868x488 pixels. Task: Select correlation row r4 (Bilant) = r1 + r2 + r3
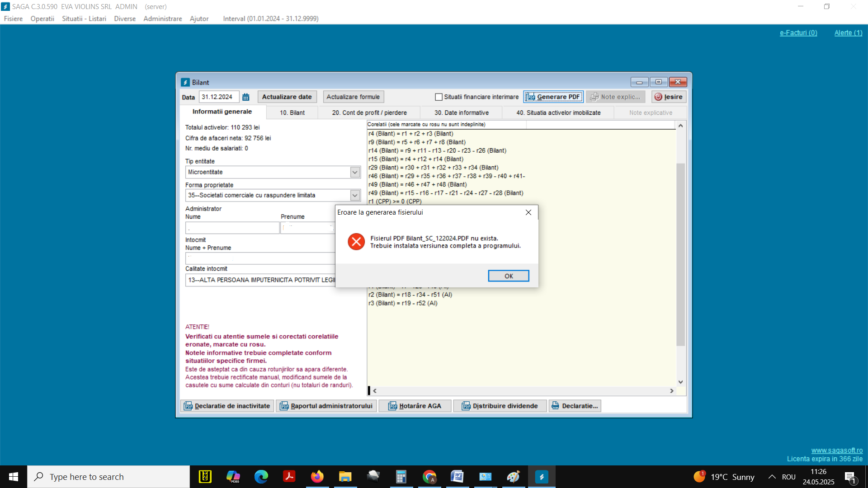pyautogui.click(x=410, y=134)
